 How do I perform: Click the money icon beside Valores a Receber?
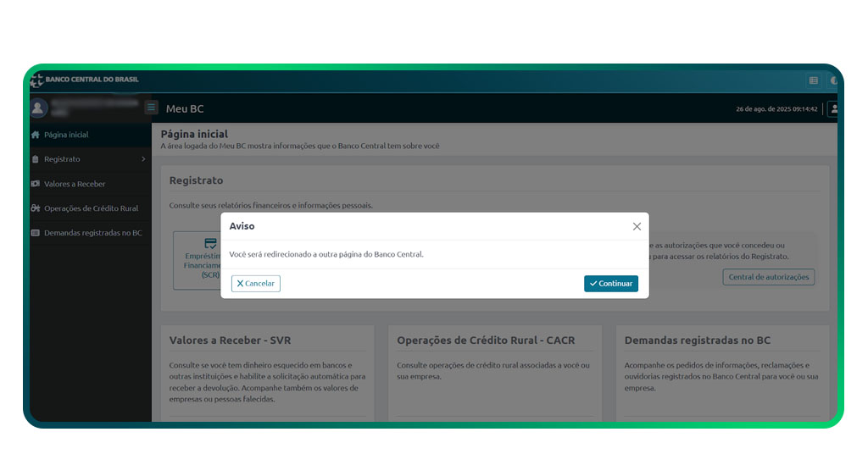point(36,184)
